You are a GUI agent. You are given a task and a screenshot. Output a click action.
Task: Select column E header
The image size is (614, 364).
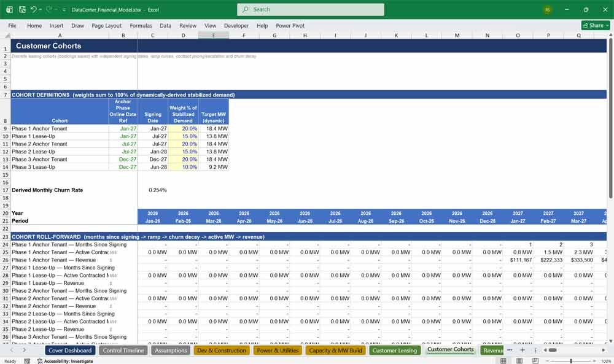tap(214, 35)
